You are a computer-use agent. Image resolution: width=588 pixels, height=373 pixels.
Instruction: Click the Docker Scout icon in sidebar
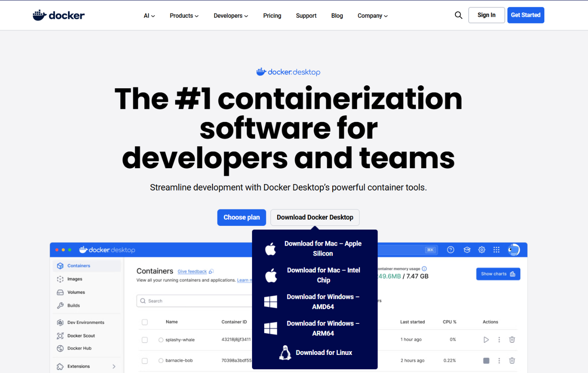coord(60,336)
